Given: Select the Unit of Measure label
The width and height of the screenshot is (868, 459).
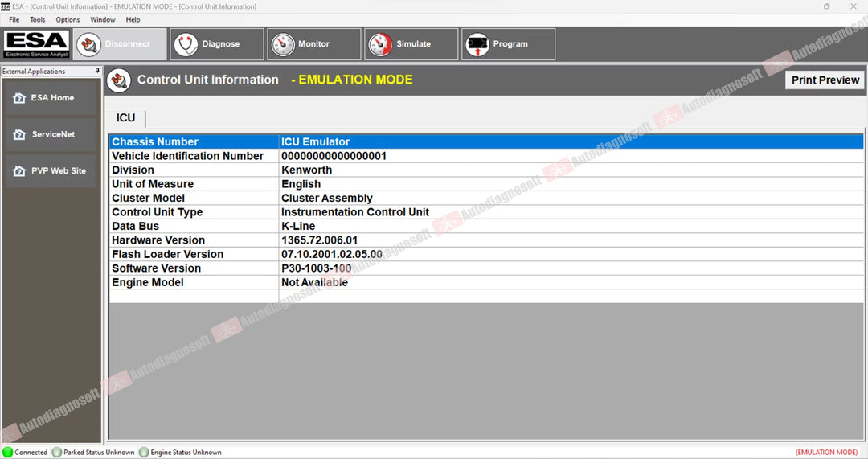Looking at the screenshot, I should (153, 184).
